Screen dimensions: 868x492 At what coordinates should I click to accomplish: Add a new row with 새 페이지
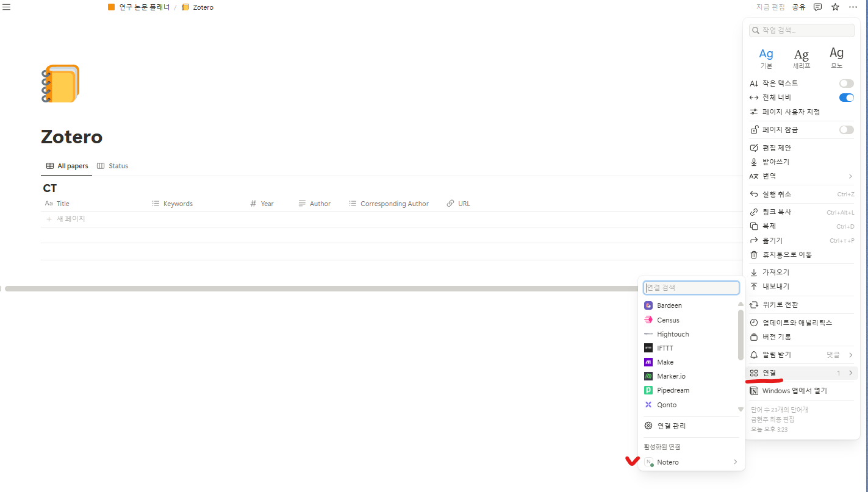click(66, 219)
